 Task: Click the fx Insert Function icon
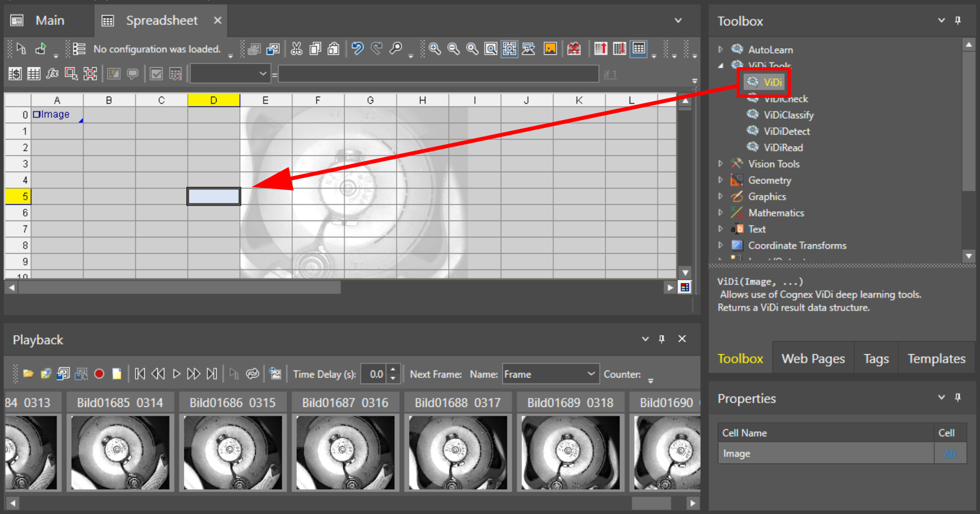pos(52,74)
